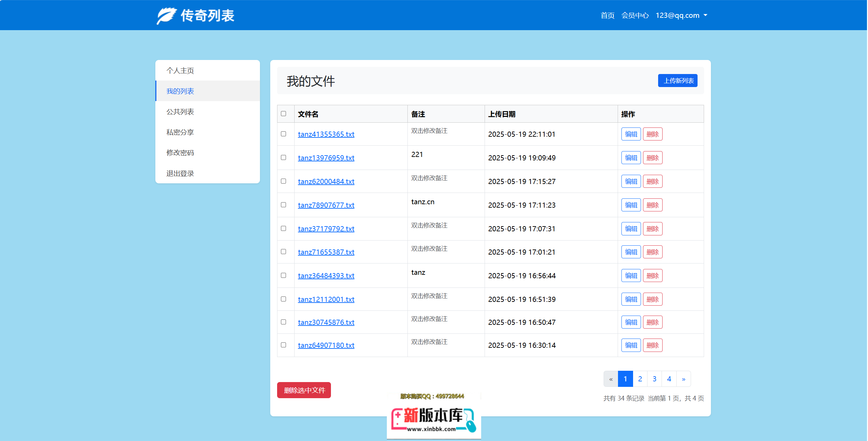Click 删除 for tanz36484393.txt
Image resolution: width=868 pixels, height=441 pixels.
(653, 276)
